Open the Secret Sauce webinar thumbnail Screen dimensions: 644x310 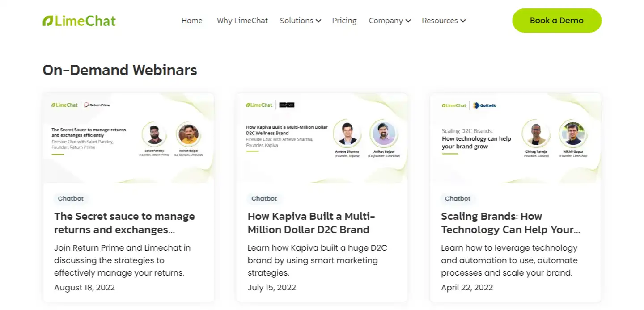129,138
